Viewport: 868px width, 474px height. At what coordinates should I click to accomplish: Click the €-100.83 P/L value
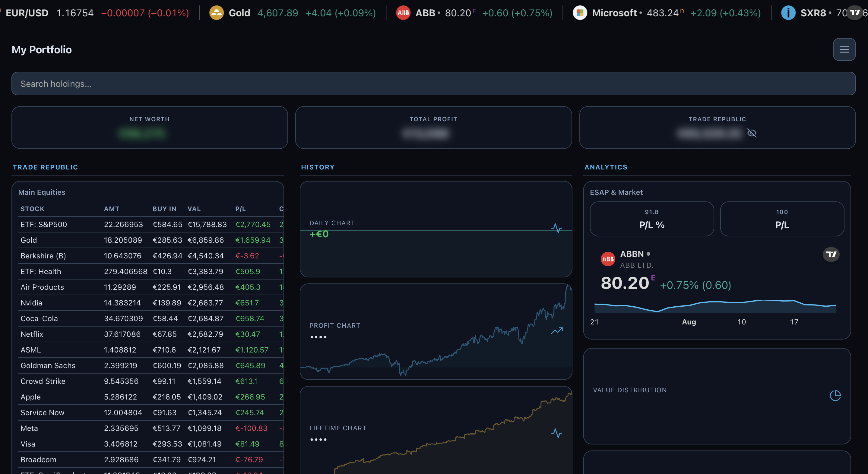(251, 428)
